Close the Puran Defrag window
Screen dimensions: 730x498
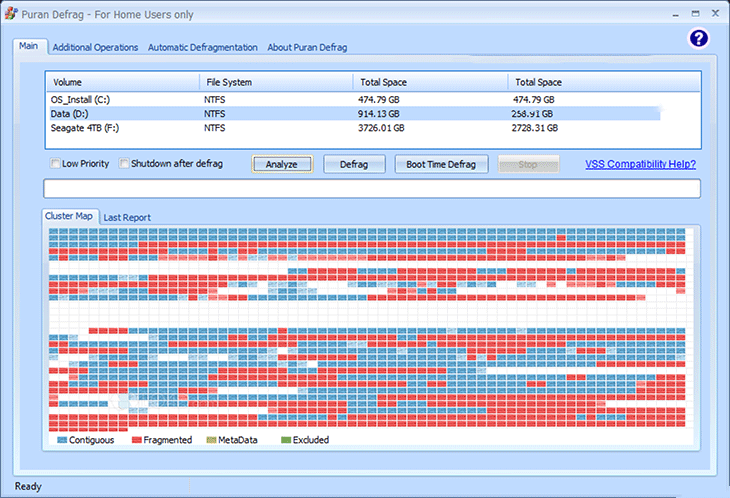click(x=716, y=13)
